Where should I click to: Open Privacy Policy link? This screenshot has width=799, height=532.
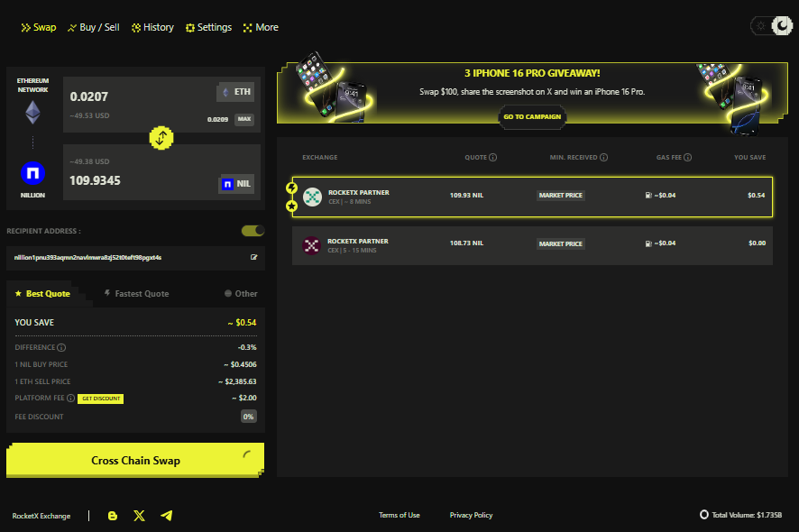click(x=471, y=515)
